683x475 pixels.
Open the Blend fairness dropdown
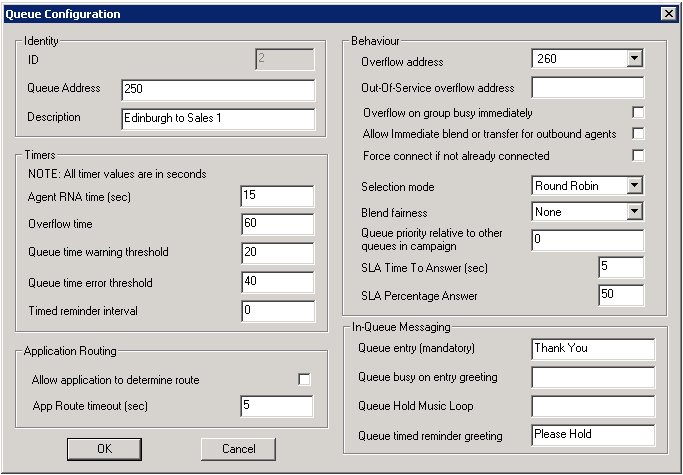pyautogui.click(x=634, y=212)
